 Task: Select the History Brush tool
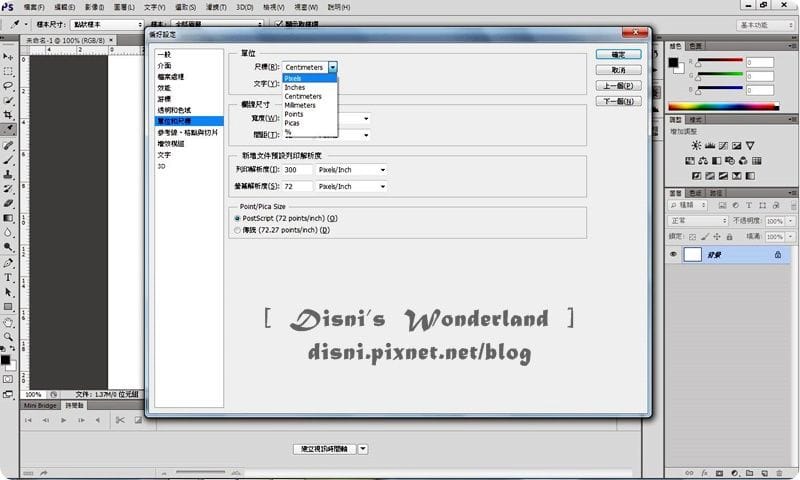[x=8, y=189]
